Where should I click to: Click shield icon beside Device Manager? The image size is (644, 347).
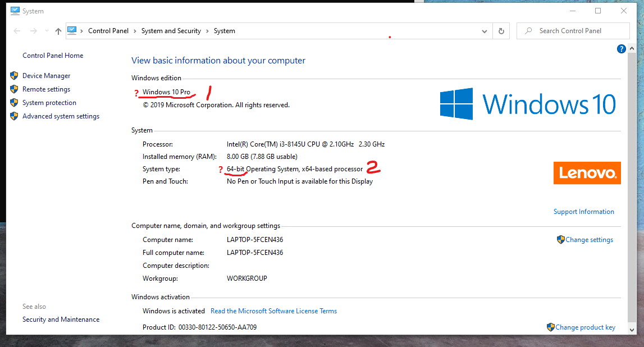14,76
